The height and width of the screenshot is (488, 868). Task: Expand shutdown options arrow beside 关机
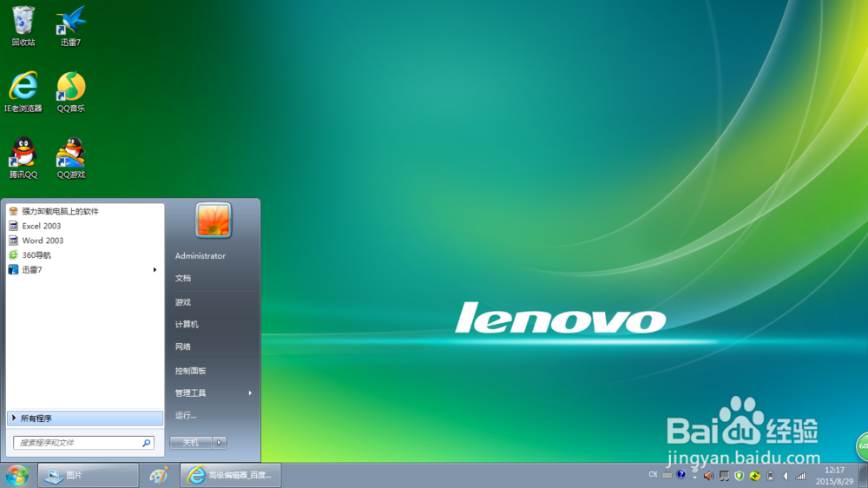click(220, 443)
